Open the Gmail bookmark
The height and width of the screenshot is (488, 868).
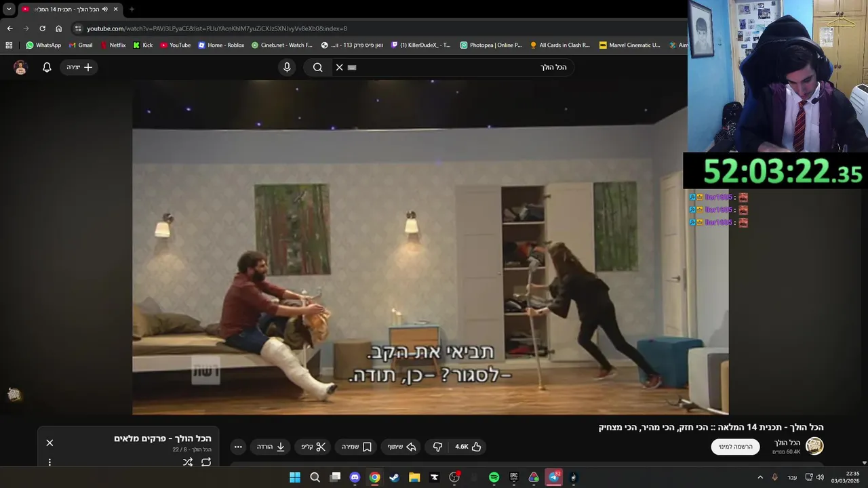click(81, 45)
